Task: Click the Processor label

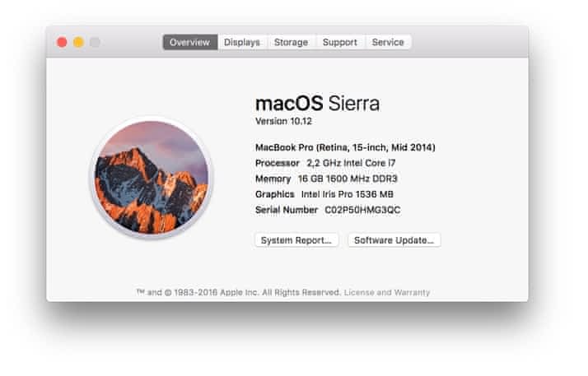Action: pos(278,163)
